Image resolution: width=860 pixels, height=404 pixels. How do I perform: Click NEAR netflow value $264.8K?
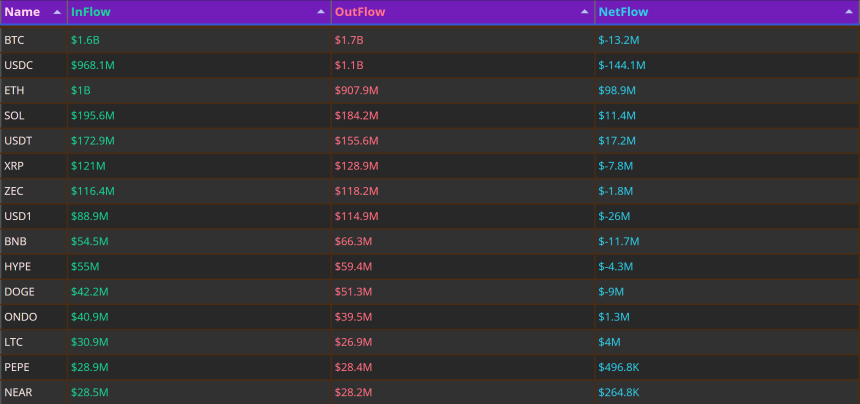click(619, 393)
